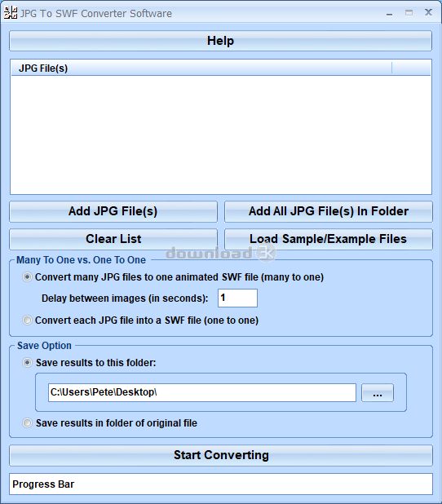
Task: Add all JPG files in folder
Action: click(329, 211)
